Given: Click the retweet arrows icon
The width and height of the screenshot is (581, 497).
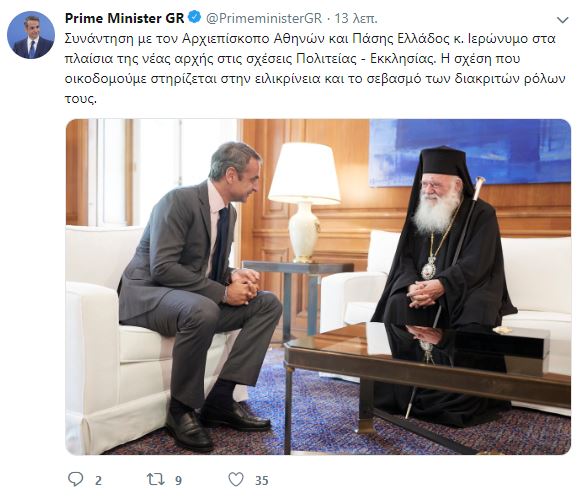Looking at the screenshot, I should coord(156,480).
